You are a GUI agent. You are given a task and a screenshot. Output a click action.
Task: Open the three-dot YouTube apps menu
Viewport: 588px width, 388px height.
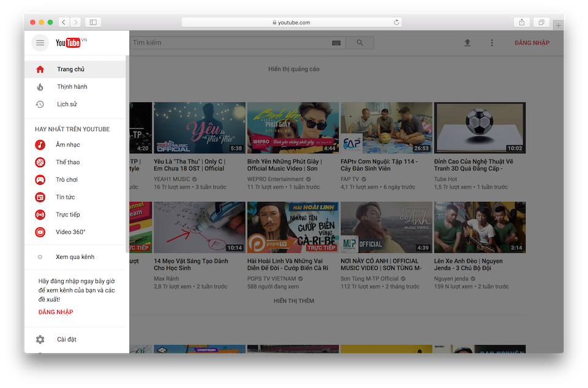[492, 43]
